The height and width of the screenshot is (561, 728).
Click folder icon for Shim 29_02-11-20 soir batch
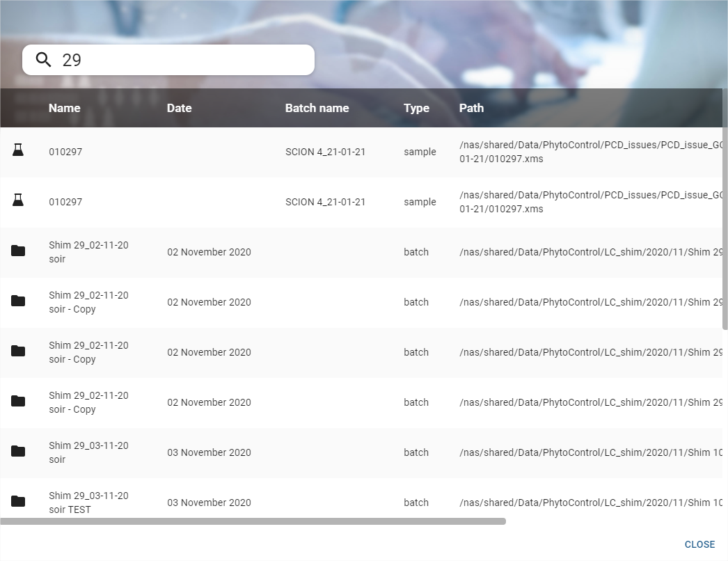tap(18, 251)
